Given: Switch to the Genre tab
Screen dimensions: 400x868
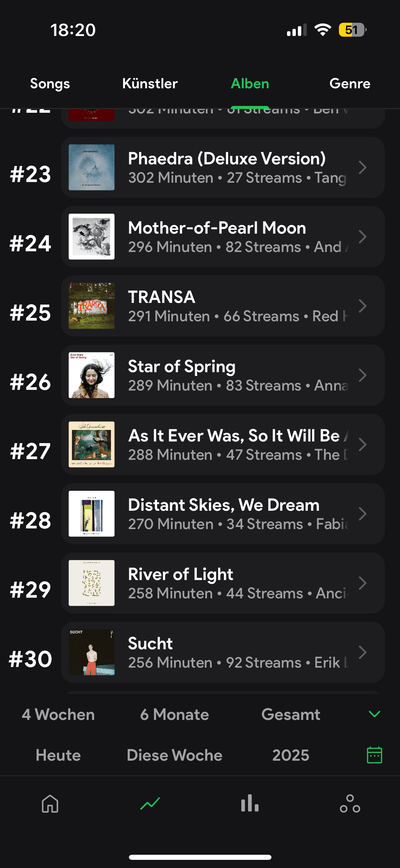Looking at the screenshot, I should click(350, 84).
